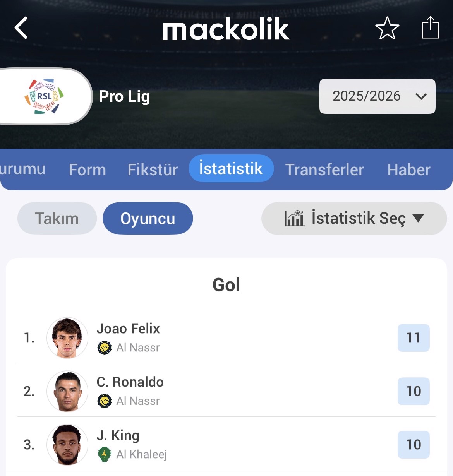Switch to Takım statistics view
This screenshot has height=476, width=453.
[x=57, y=218]
